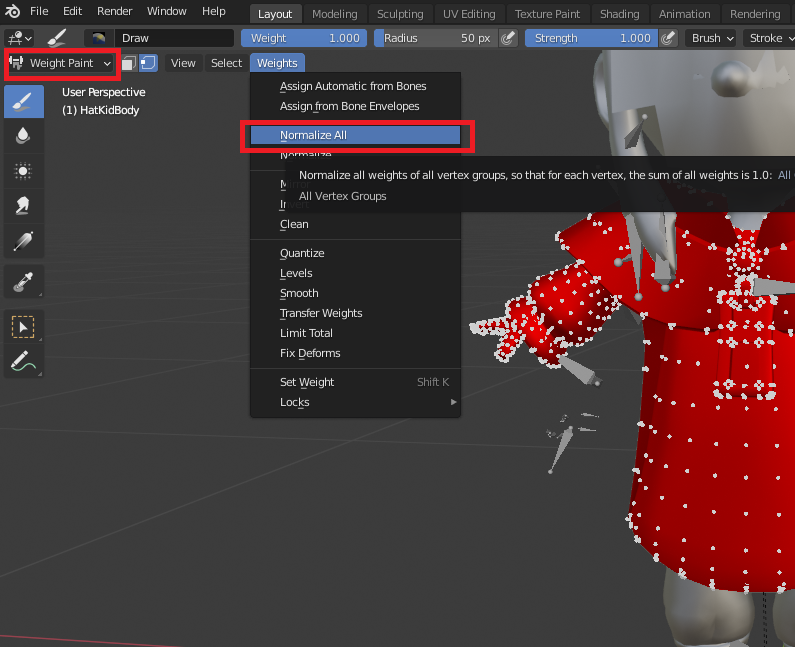795x647 pixels.
Task: Choose Normalize All in Weights menu
Action: tap(355, 135)
